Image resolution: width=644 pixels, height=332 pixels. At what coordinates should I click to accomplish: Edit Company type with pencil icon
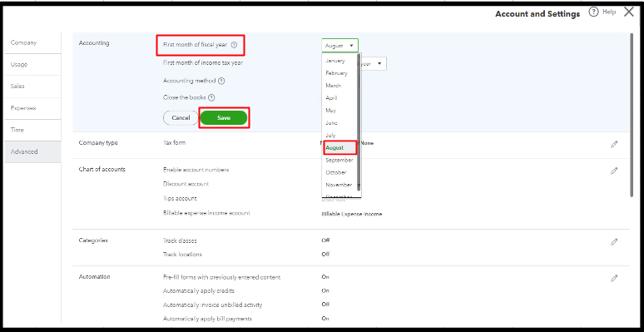pos(614,144)
